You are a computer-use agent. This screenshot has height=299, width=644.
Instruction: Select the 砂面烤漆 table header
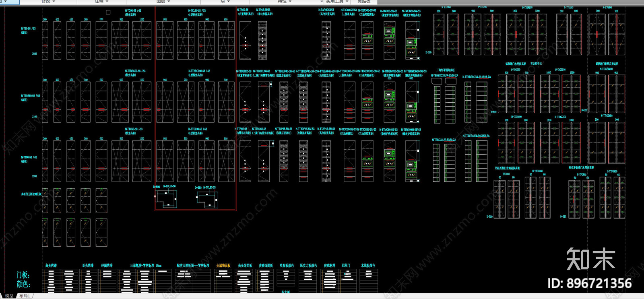107,266
